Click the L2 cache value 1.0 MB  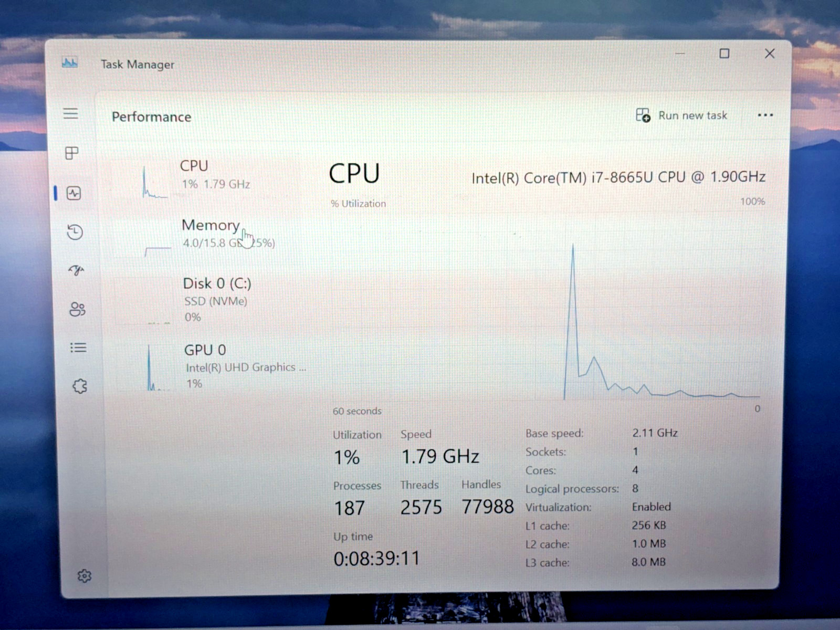click(649, 543)
